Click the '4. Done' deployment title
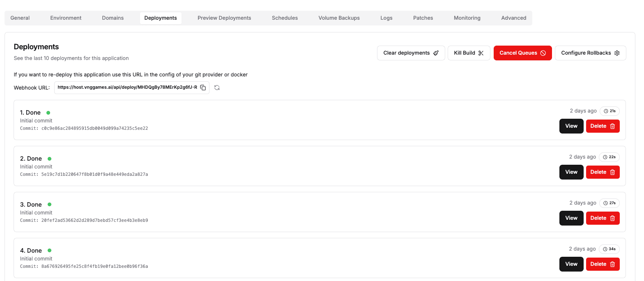The image size is (644, 281). coord(31,251)
